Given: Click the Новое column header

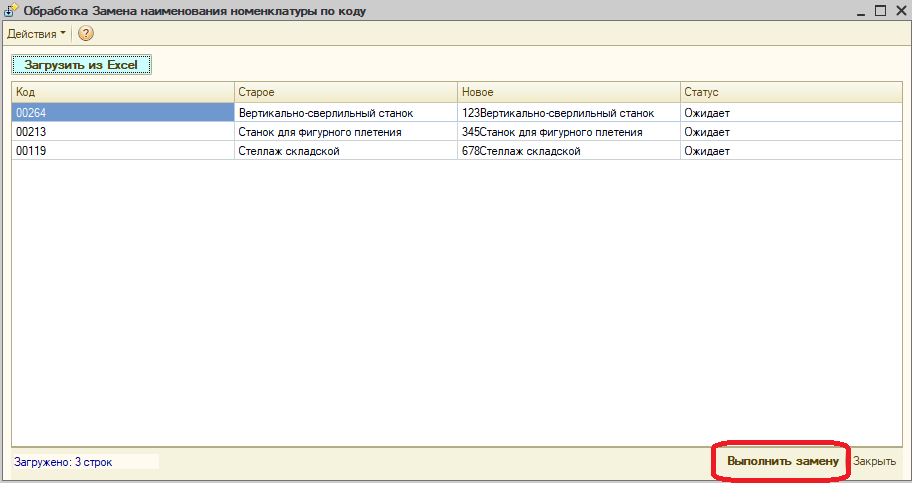Looking at the screenshot, I should pos(568,92).
